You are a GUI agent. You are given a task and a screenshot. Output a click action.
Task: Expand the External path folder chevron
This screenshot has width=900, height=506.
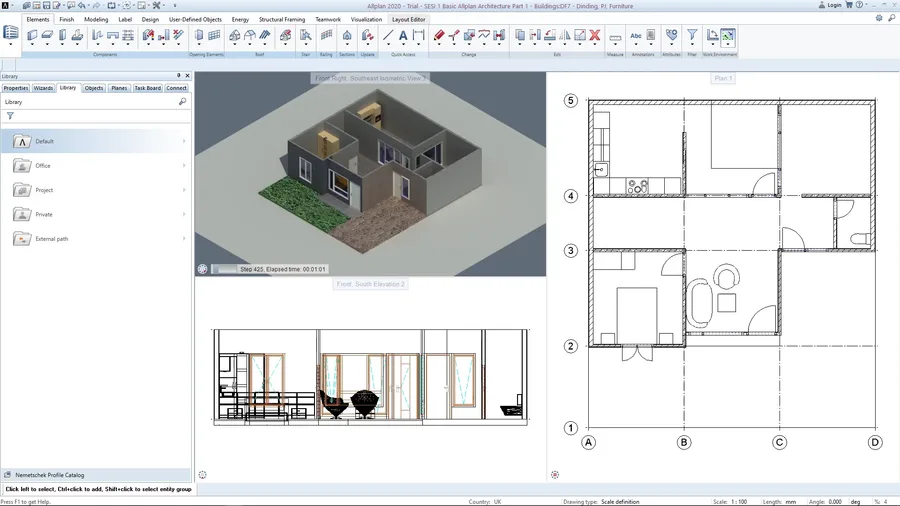[184, 239]
